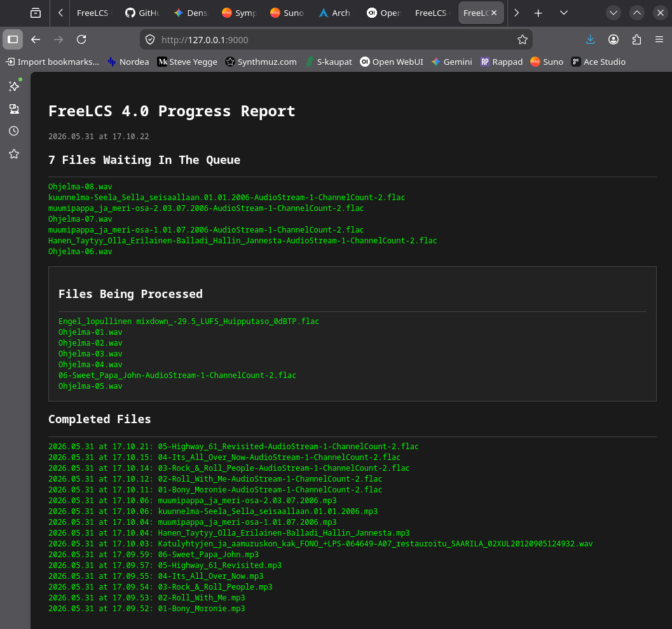Click Import bookmarks in bookmarks toolbar
The width and height of the screenshot is (672, 629).
coord(52,62)
